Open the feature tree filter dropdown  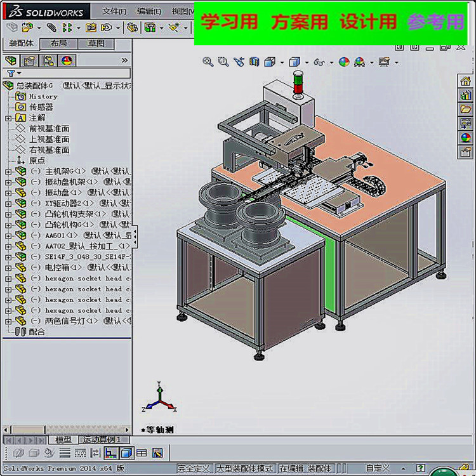[x=19, y=73]
